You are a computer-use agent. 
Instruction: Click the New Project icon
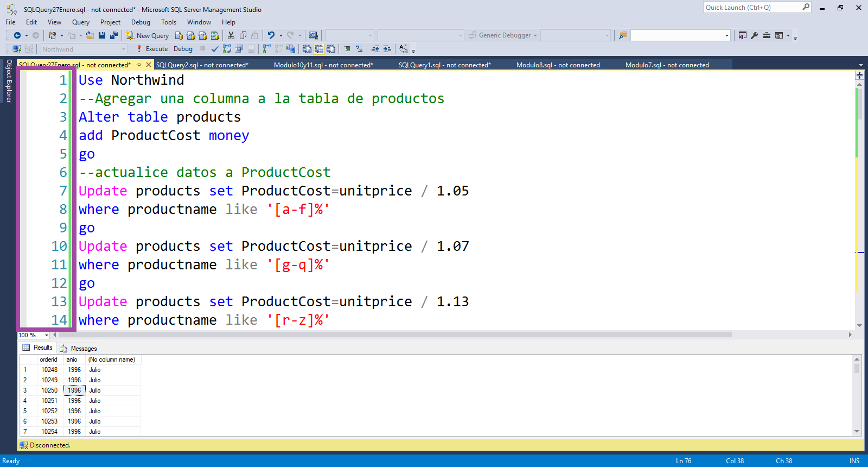[53, 35]
